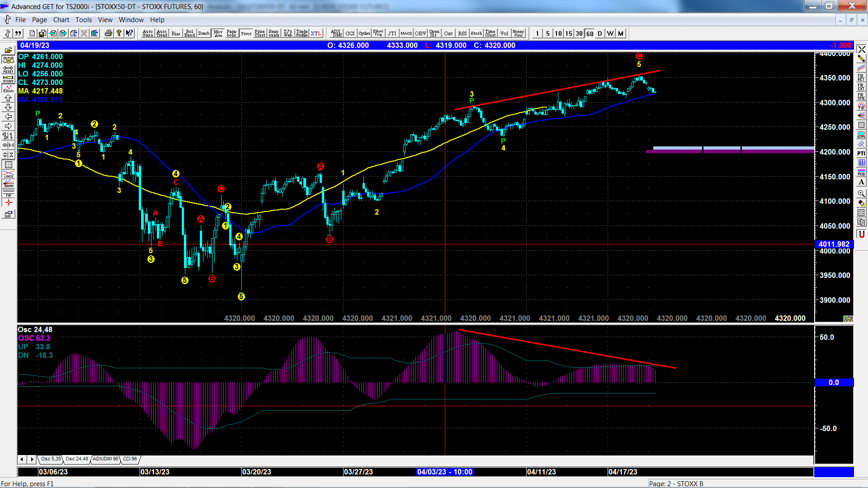
Task: Click the save page icon in toolbar
Action: 42,33
